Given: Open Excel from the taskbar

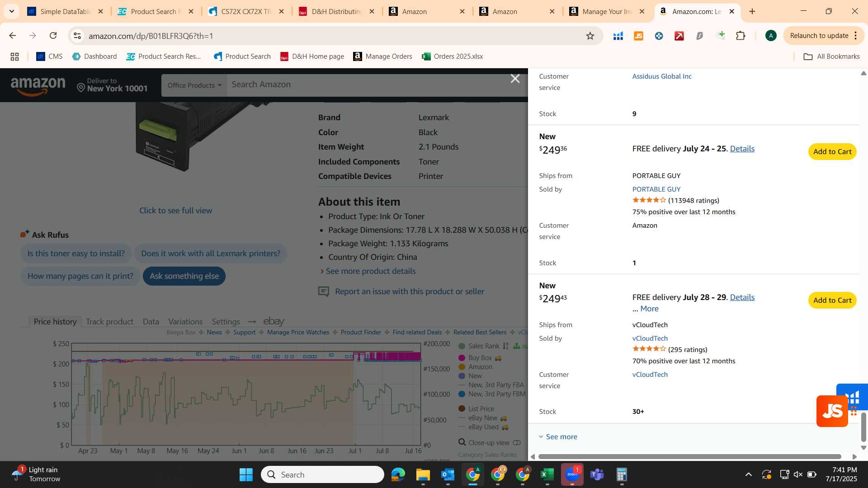Looking at the screenshot, I should coord(547,474).
